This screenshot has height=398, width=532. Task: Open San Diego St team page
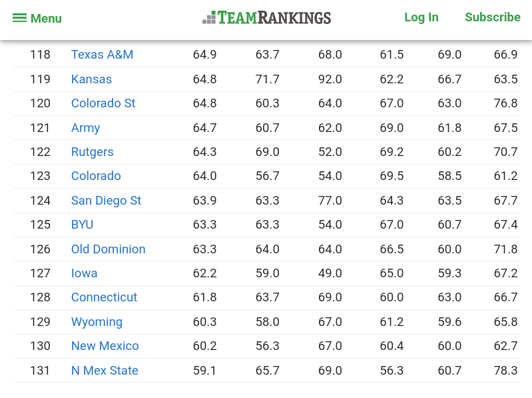(106, 201)
